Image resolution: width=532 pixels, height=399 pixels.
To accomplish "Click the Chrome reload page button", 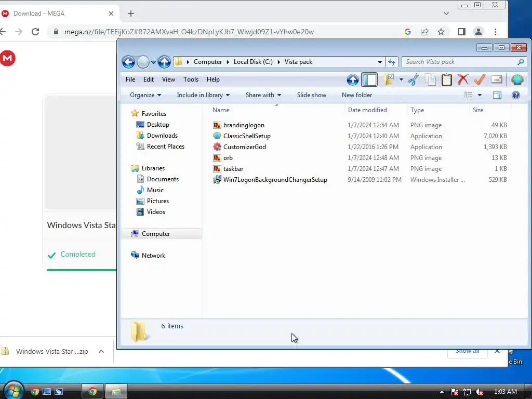I will 35,32.
